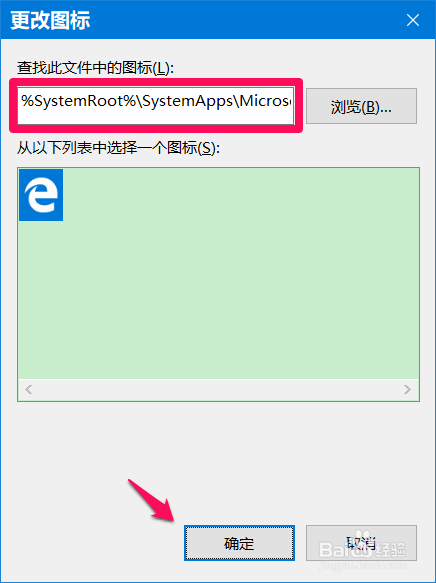436x583 pixels.
Task: Click blank white space below path text in field
Action: point(156,117)
